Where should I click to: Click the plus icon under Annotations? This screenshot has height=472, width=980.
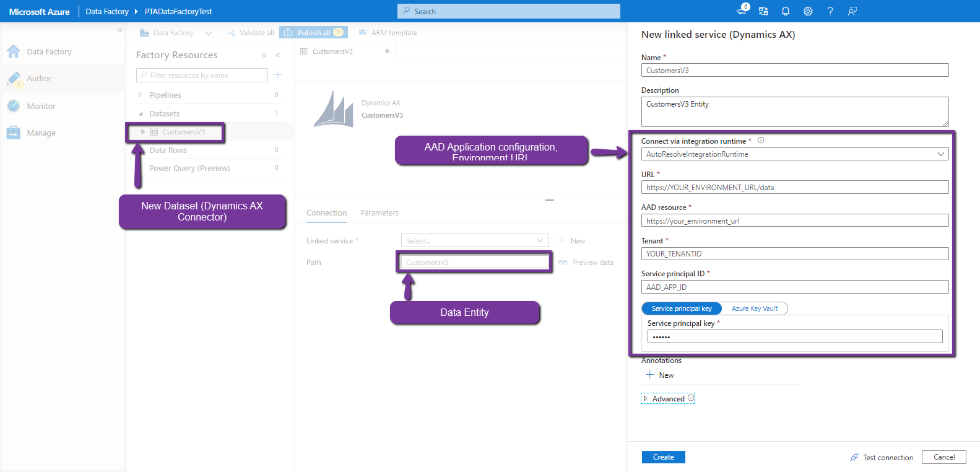pyautogui.click(x=649, y=375)
